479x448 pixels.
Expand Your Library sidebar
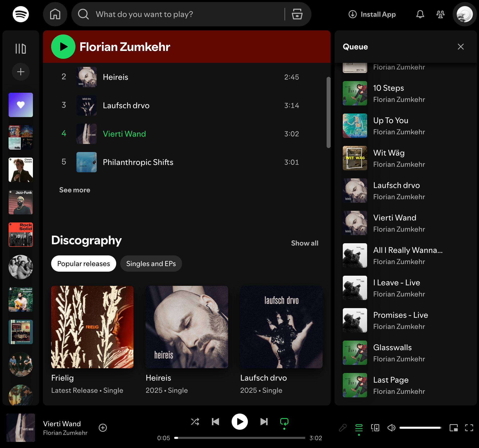[21, 48]
